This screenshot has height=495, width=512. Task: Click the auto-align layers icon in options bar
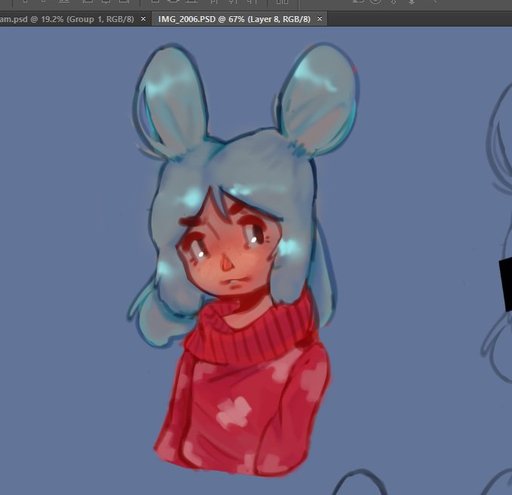[x=282, y=2]
